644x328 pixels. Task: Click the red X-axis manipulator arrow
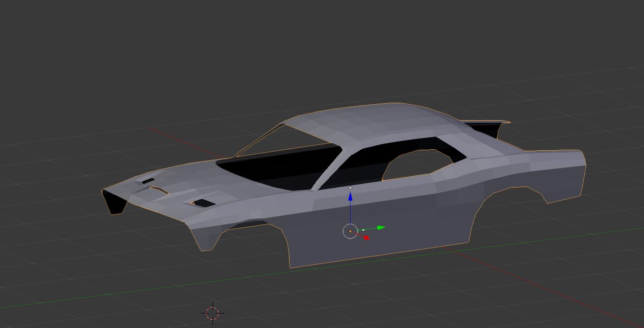pos(367,237)
